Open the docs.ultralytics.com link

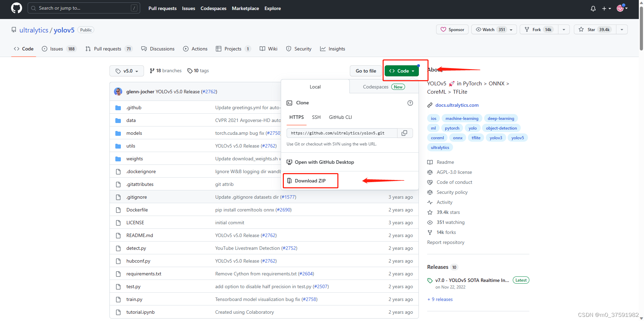(x=457, y=105)
